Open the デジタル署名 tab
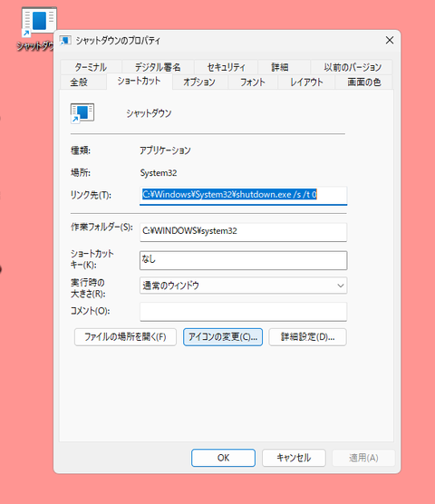The height and width of the screenshot is (504, 435). point(158,67)
